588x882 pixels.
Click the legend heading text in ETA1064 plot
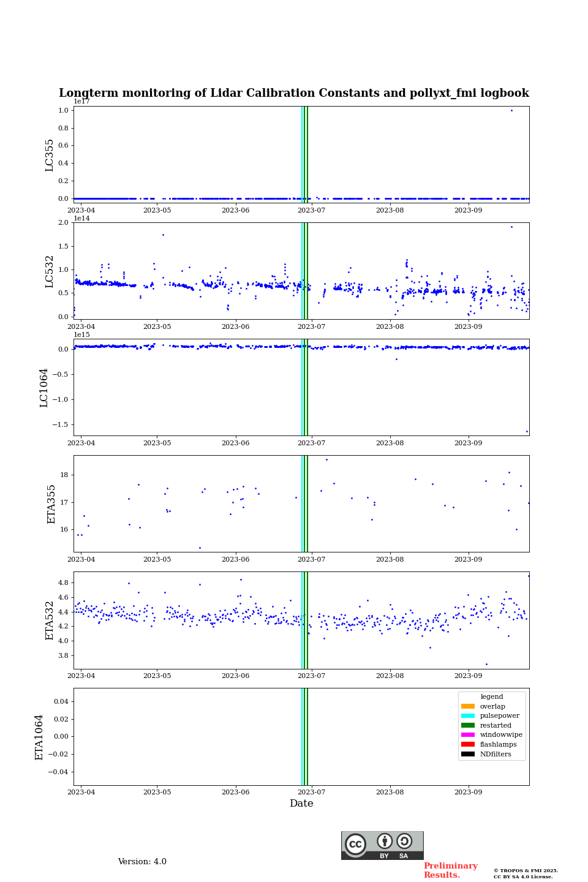click(x=491, y=697)
